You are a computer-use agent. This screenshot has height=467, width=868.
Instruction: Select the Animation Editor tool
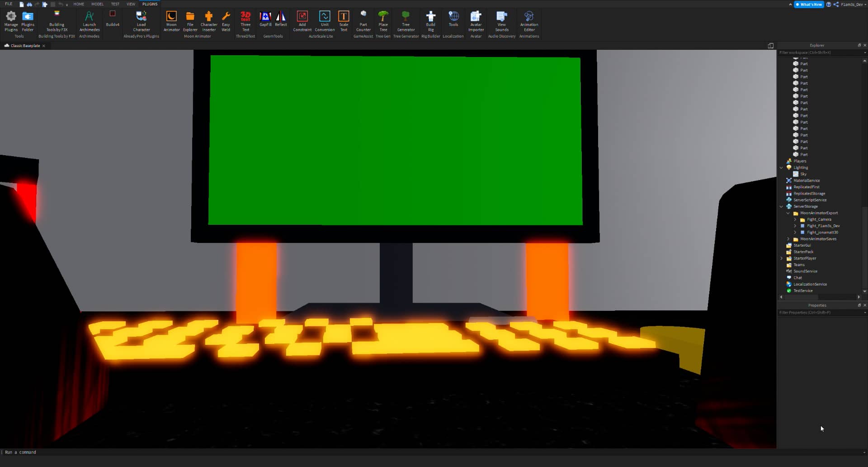529,21
